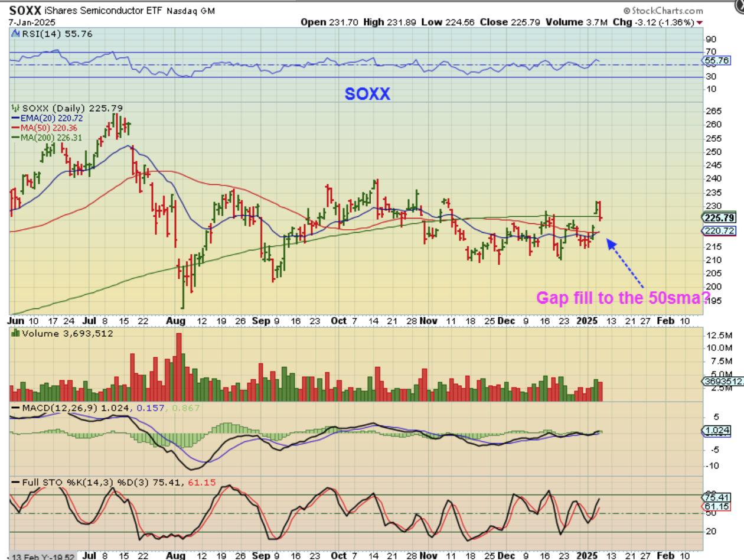Click the 61.15 stochastic tag on the right axis
This screenshot has height=560, width=744.
click(x=717, y=507)
